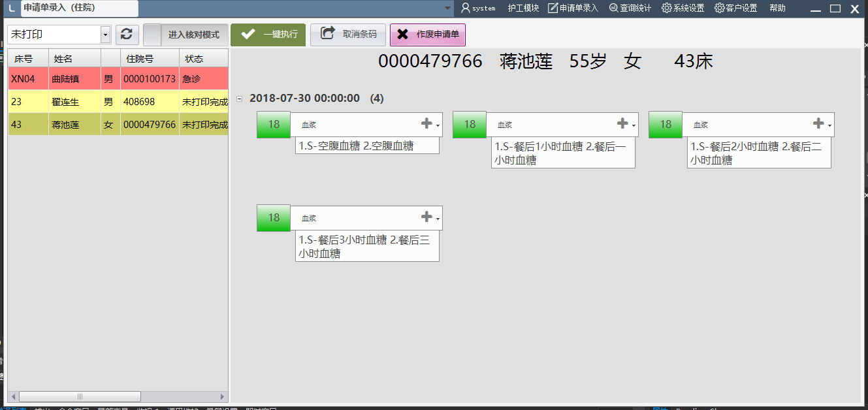Open dropdown arrow on 餐后2小时血糖 card
Image resolution: width=868 pixels, height=410 pixels.
[829, 125]
